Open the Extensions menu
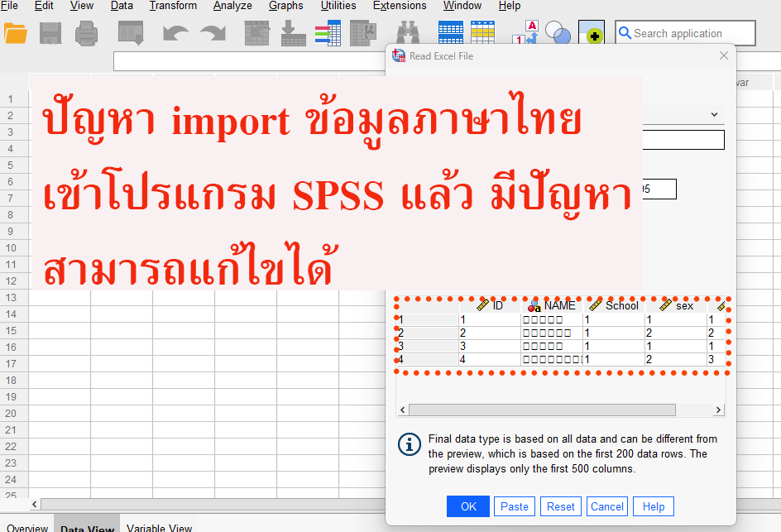Viewport: 781px width, 532px height. coord(400,6)
